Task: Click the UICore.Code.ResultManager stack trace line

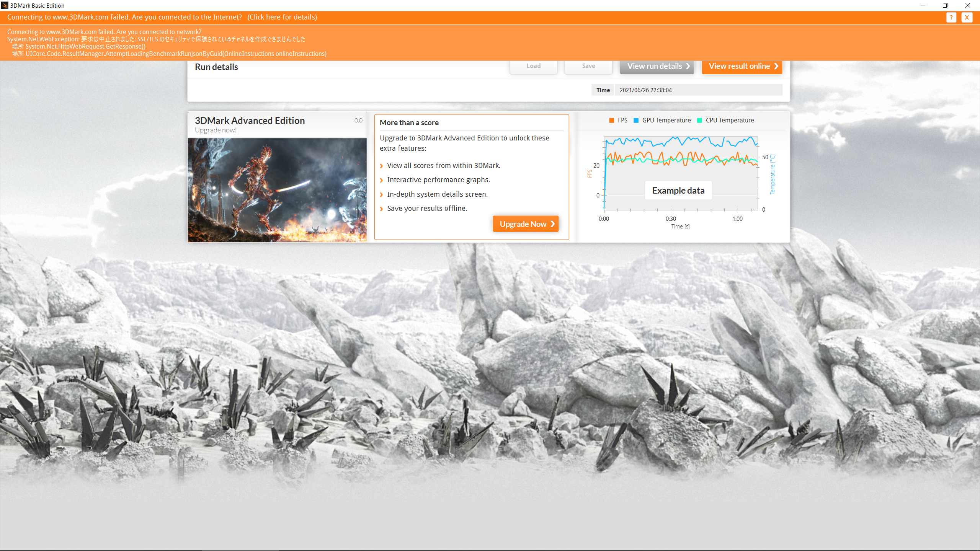Action: (169, 54)
